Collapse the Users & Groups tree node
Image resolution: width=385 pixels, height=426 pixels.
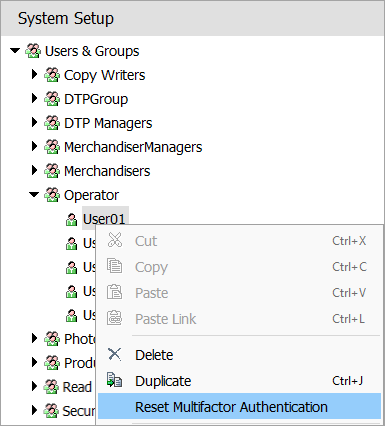pyautogui.click(x=15, y=51)
